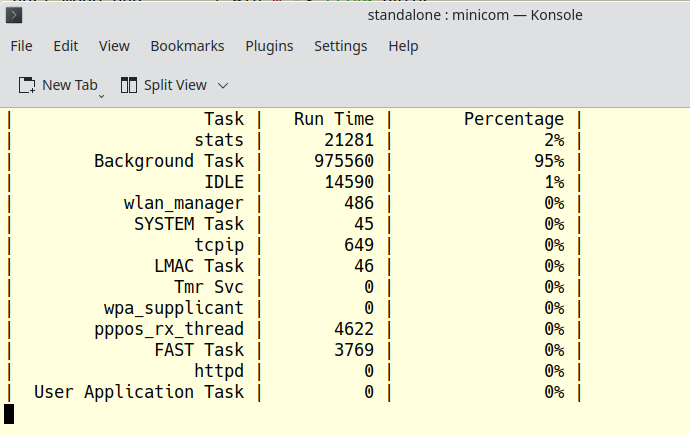This screenshot has width=690, height=435.
Task: Open the File menu
Action: [x=22, y=46]
